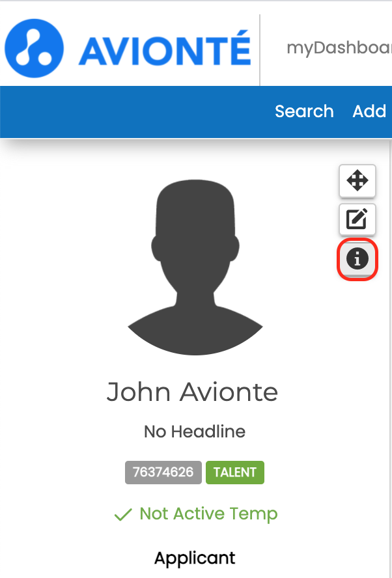
Task: Click the info icon button
Action: tap(357, 259)
